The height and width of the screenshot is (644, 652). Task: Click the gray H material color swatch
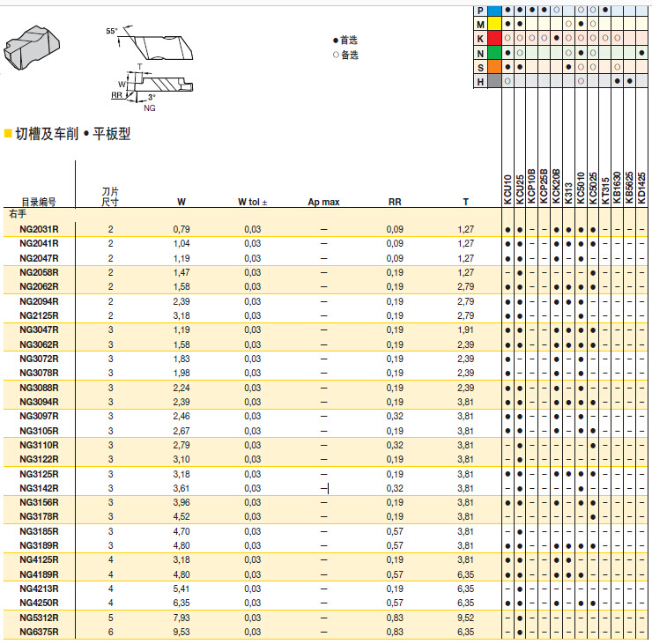pyautogui.click(x=494, y=81)
